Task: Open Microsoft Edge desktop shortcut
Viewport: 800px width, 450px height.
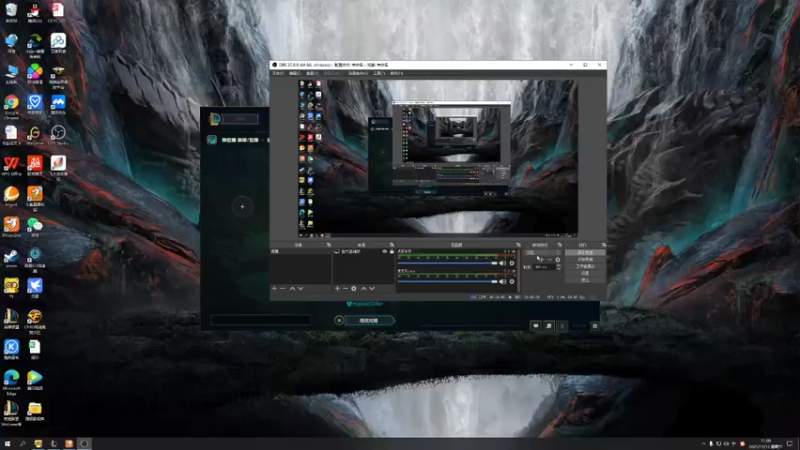Action: pyautogui.click(x=11, y=383)
